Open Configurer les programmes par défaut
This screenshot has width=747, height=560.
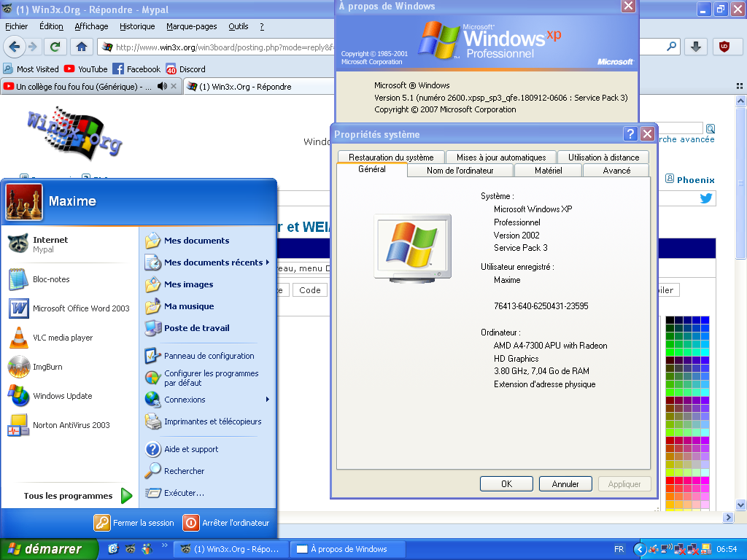pos(208,378)
